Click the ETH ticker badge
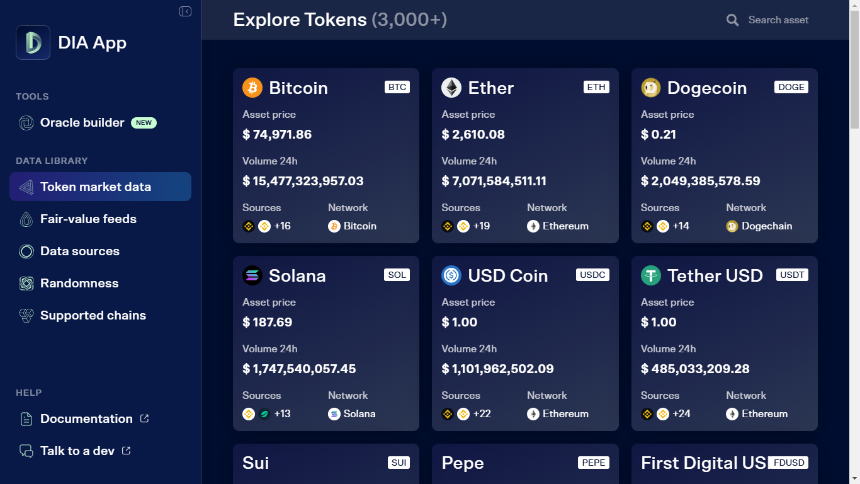The height and width of the screenshot is (484, 860). tap(596, 87)
